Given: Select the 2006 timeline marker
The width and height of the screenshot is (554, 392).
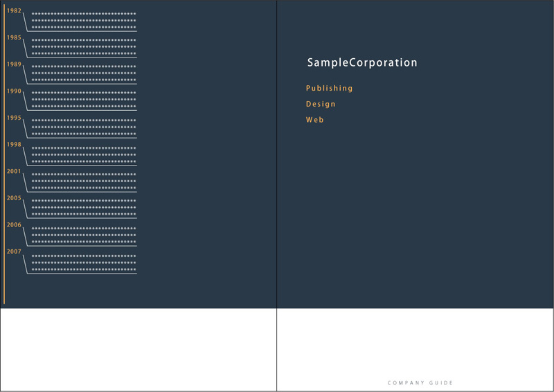Looking at the screenshot, I should 14,225.
